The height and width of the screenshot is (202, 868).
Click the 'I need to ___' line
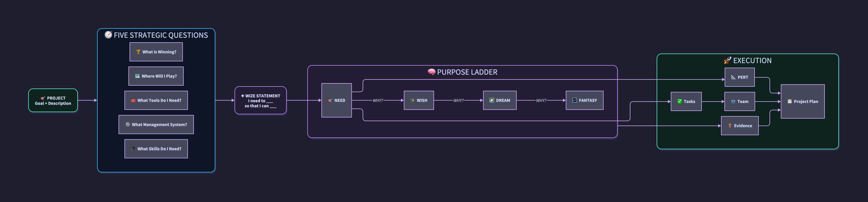point(260,101)
